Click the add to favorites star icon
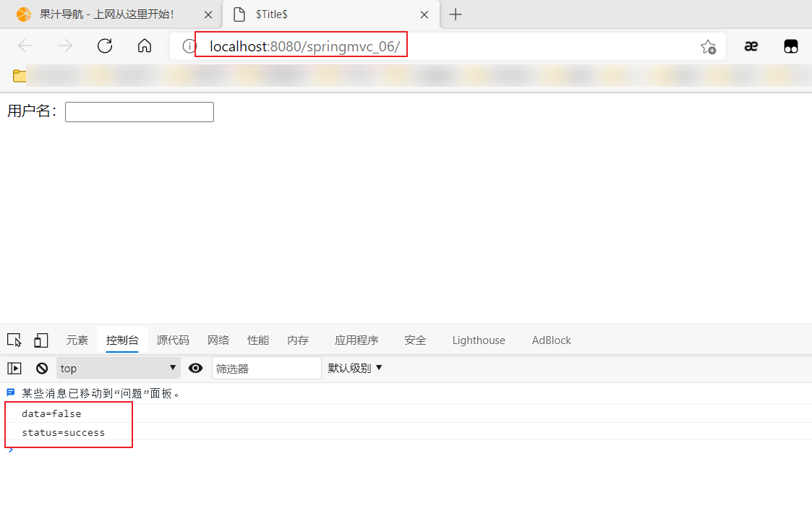 [x=708, y=47]
